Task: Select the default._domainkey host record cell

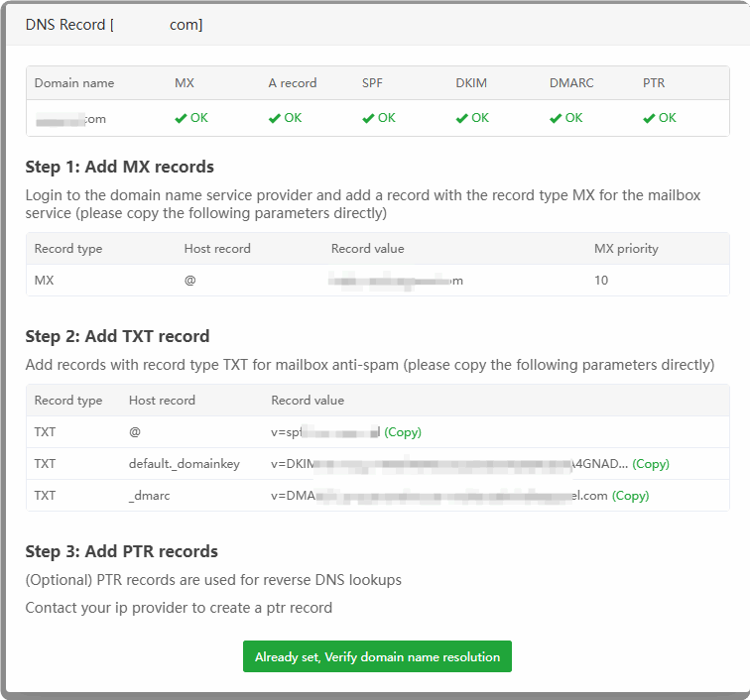Action: coord(184,464)
